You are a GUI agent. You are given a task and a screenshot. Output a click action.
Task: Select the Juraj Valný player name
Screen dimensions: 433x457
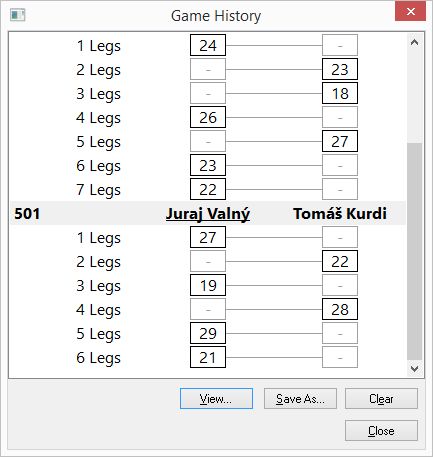208,214
